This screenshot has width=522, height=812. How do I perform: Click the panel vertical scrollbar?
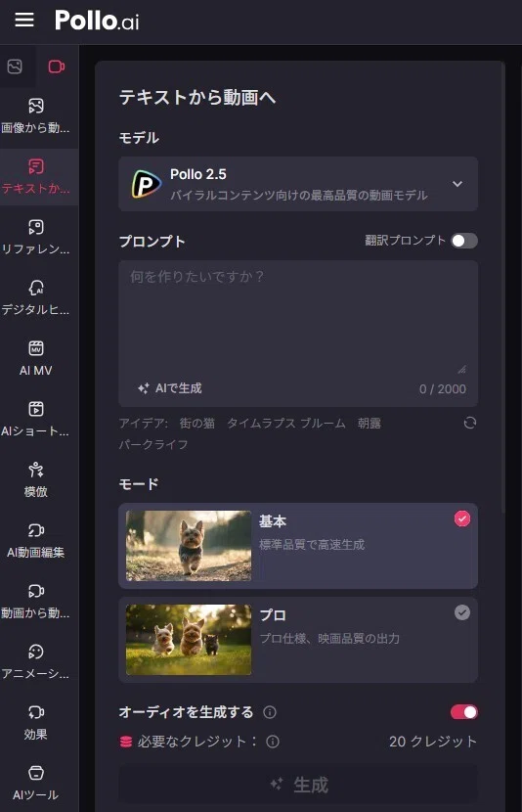click(x=502, y=290)
